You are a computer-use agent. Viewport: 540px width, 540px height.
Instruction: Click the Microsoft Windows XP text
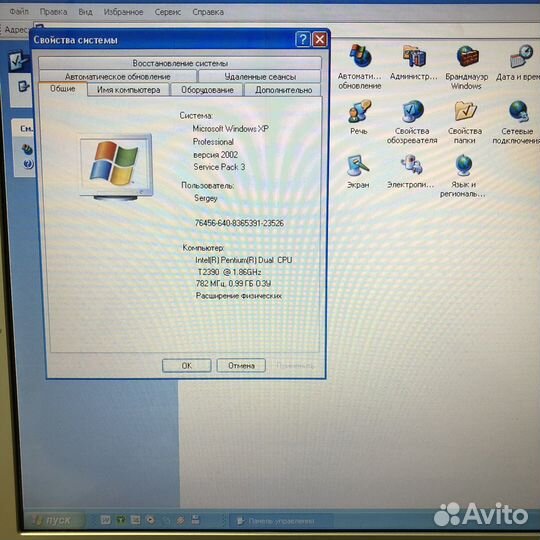pos(230,129)
